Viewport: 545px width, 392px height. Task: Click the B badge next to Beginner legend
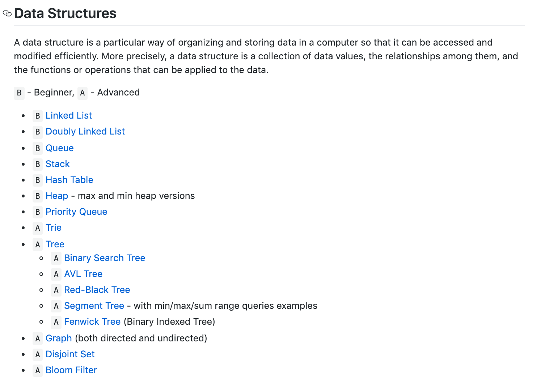pyautogui.click(x=19, y=93)
